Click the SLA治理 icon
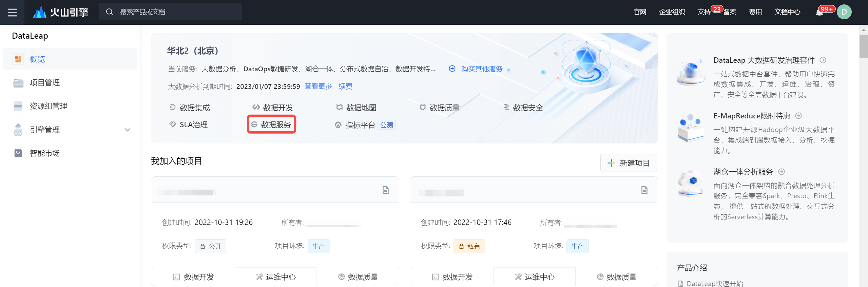This screenshot has width=868, height=287. (x=173, y=125)
